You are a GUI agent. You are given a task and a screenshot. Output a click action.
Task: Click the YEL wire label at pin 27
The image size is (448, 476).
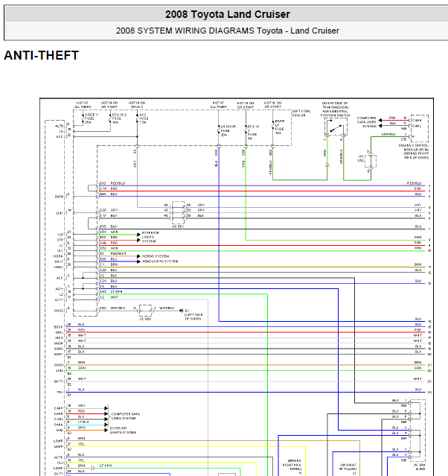[x=81, y=444]
